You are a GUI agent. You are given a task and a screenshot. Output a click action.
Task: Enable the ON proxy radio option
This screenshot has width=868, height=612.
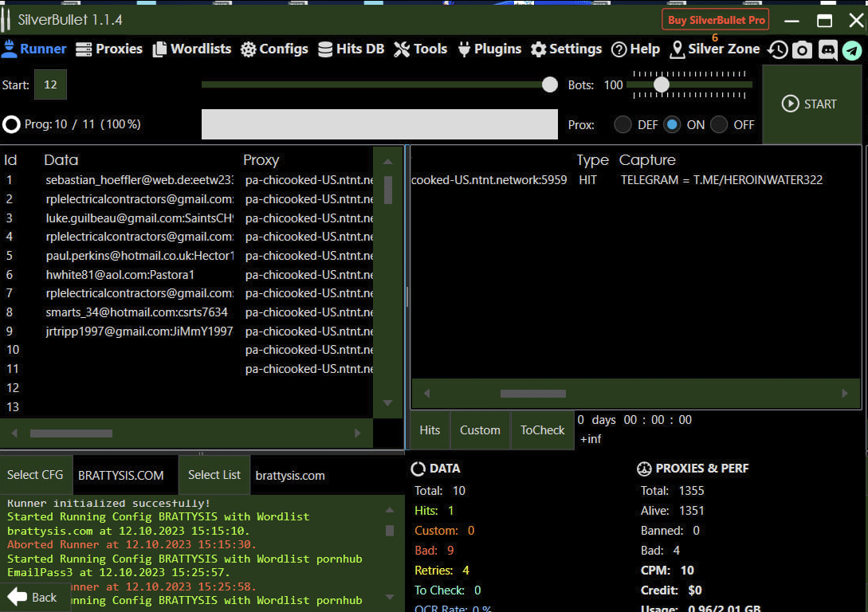coord(673,124)
